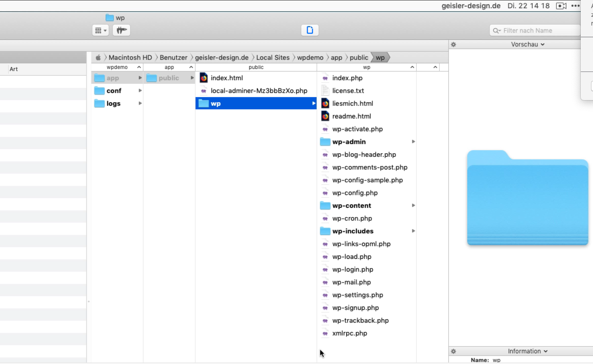Select the wp-content folder icon
593x364 pixels.
(x=325, y=206)
